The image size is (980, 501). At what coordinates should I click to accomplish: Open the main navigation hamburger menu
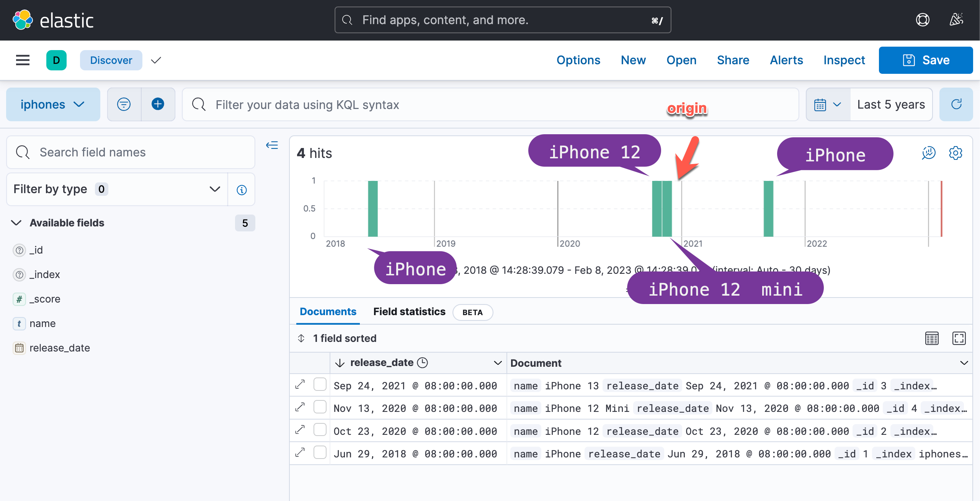click(x=22, y=60)
